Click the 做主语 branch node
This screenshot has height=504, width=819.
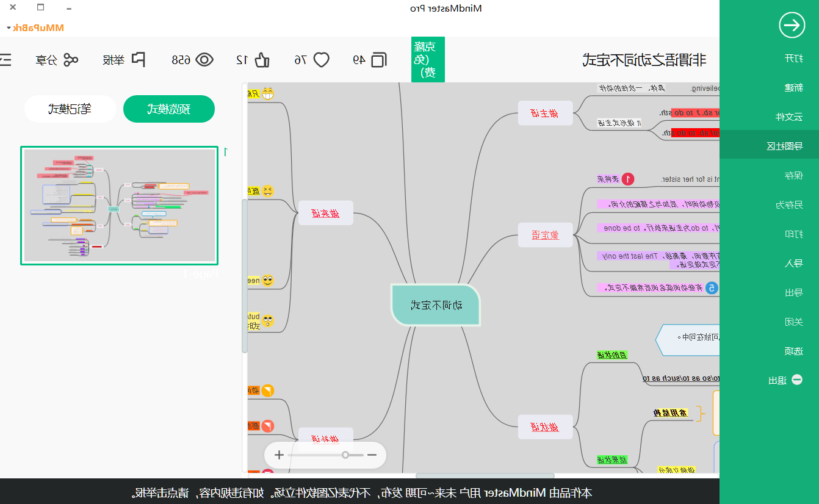coord(546,113)
